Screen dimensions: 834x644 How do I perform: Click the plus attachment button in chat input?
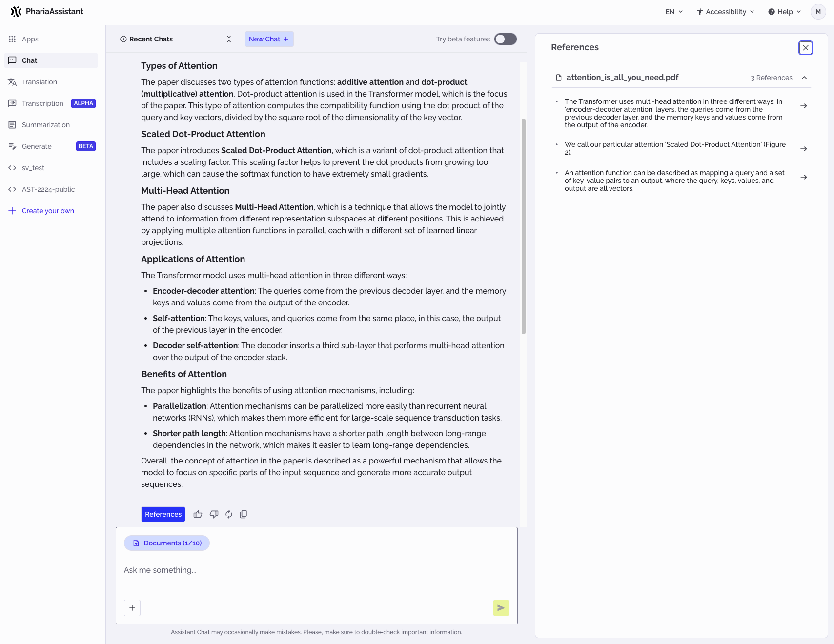click(132, 608)
